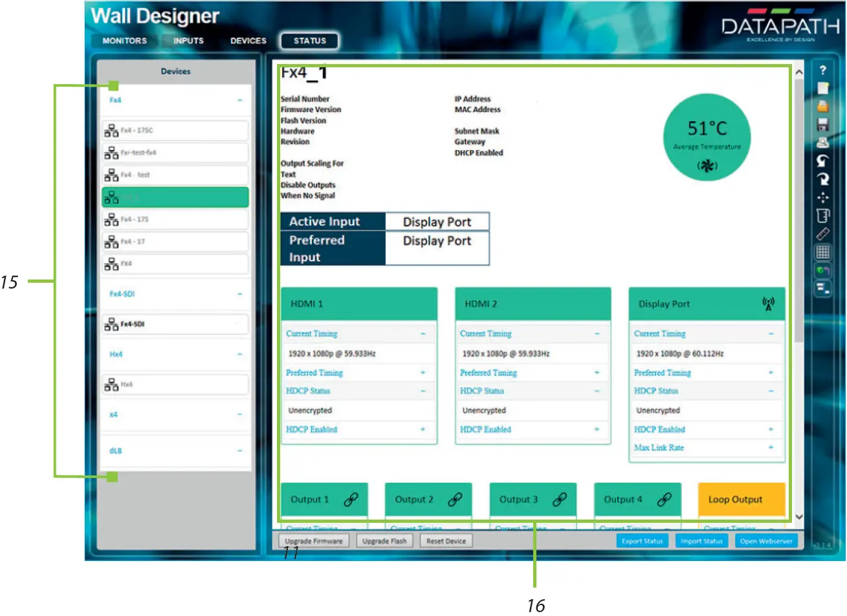Image resolution: width=847 pixels, height=616 pixels.
Task: Click the 1920 x 1080p @ 60.112Hz timing value
Action: [x=680, y=354]
